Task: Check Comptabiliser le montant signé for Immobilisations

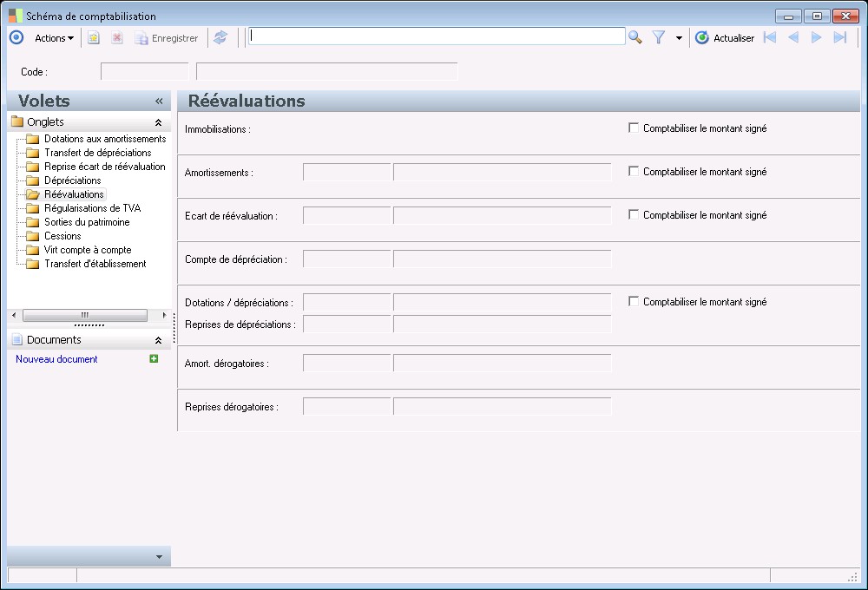Action: [x=634, y=128]
